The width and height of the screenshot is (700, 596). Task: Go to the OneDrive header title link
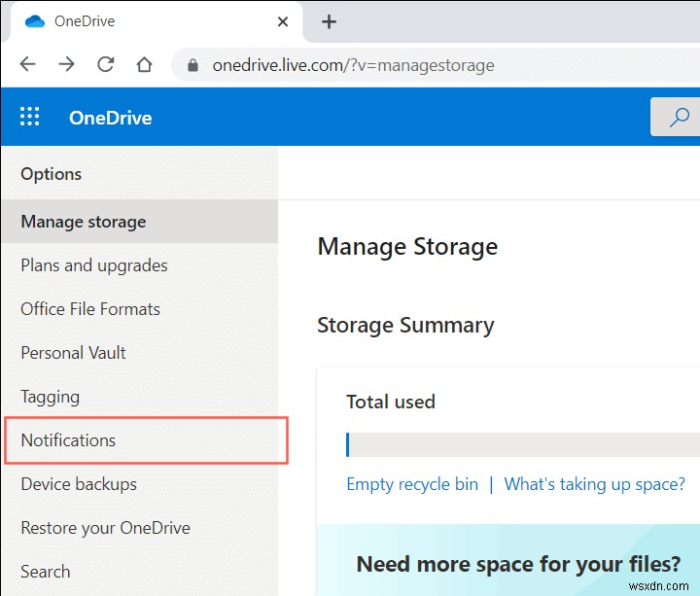pyautogui.click(x=110, y=118)
